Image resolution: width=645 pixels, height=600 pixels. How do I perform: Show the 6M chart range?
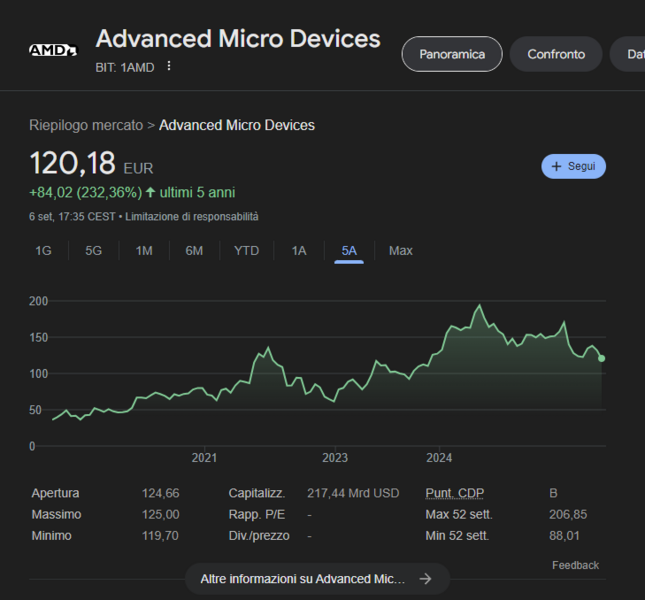point(194,251)
